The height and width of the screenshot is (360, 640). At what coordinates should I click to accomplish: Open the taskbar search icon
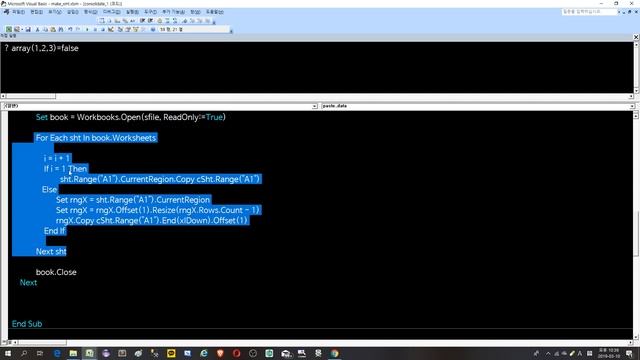[24, 353]
